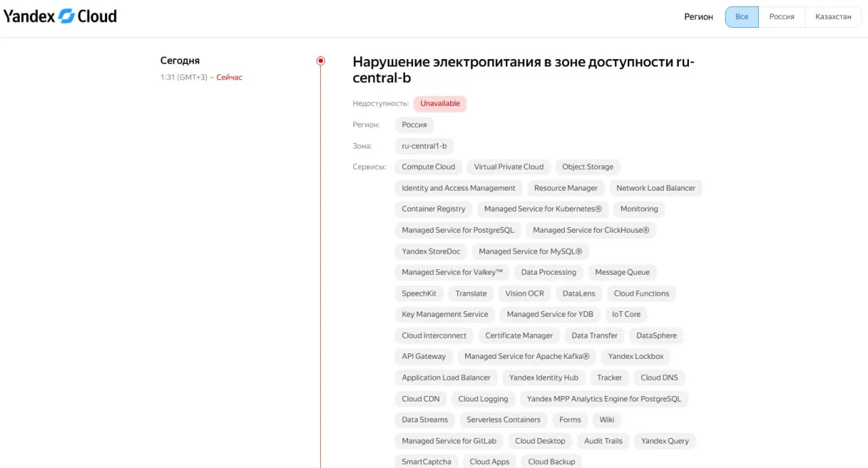Click Yandex MPP Analytics Engine tag

604,398
